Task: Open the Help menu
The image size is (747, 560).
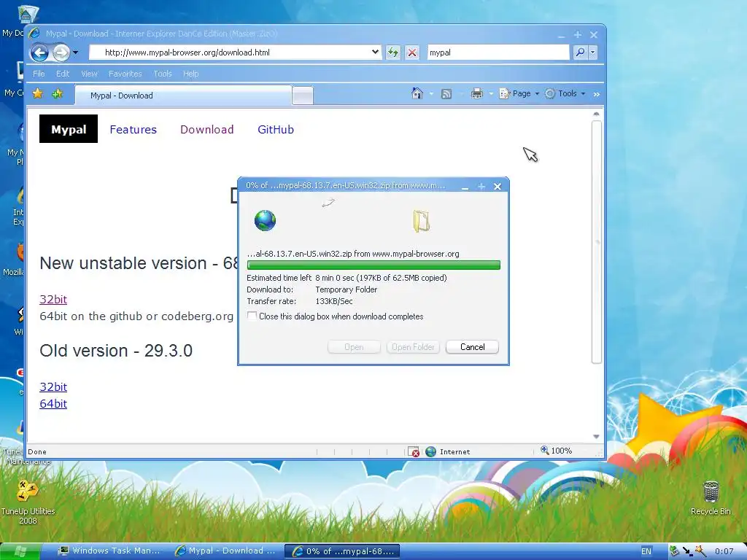Action: [190, 74]
